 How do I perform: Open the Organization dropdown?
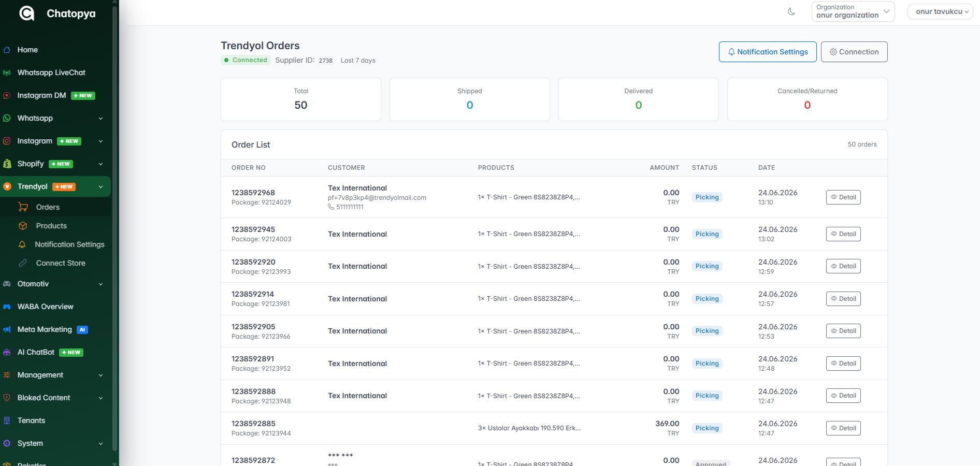coord(853,11)
